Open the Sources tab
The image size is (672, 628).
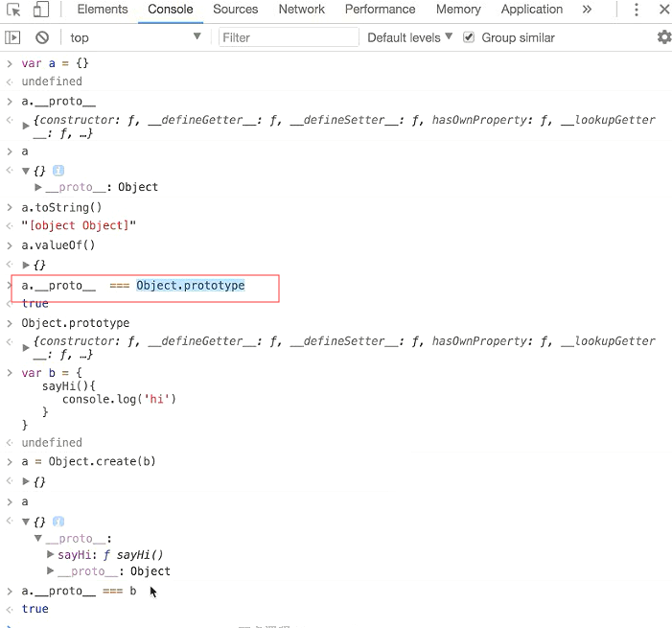click(x=235, y=9)
